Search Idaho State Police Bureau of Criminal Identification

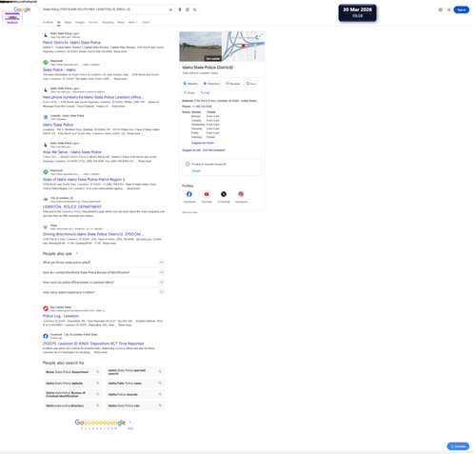[x=72, y=394]
